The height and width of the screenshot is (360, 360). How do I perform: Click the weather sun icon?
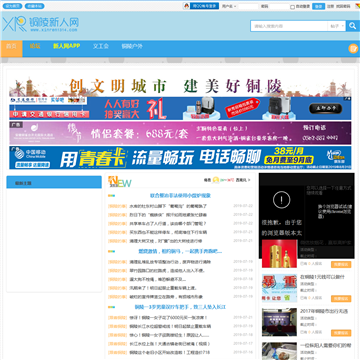(x=216, y=180)
